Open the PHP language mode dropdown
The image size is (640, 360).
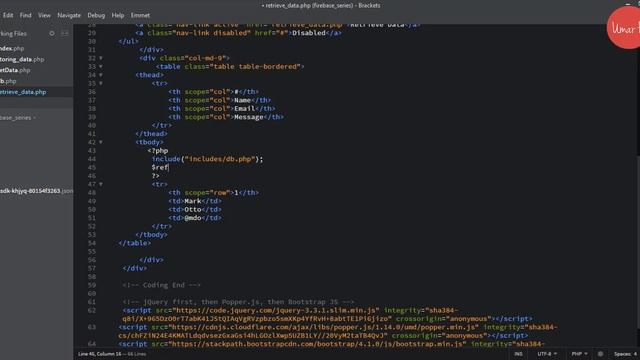click(579, 354)
